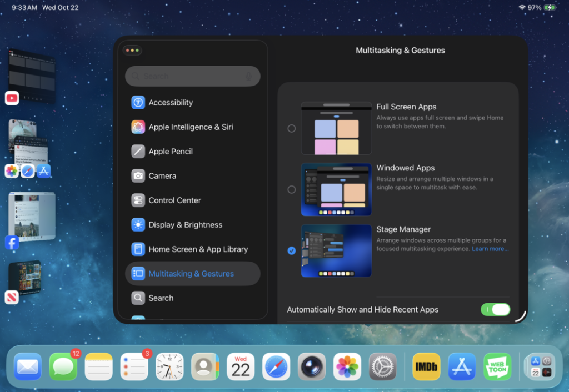Confirm Stage Manager is selected

click(291, 250)
